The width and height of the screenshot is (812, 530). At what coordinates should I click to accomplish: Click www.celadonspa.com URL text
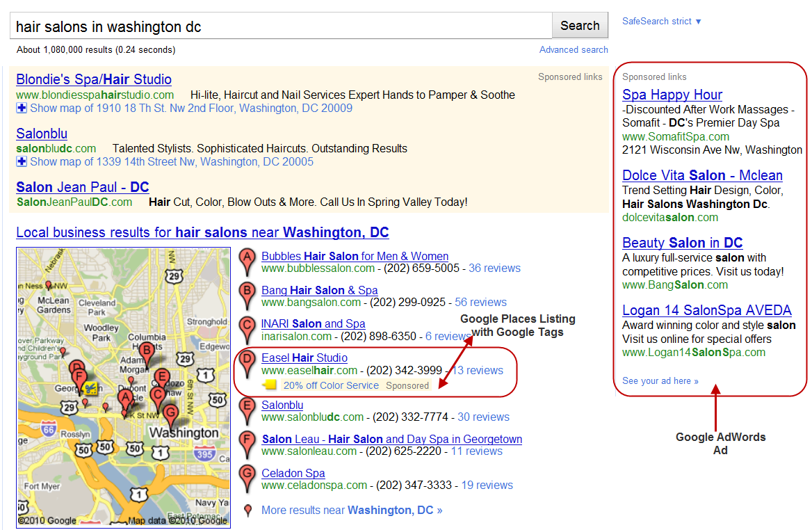[x=314, y=485]
